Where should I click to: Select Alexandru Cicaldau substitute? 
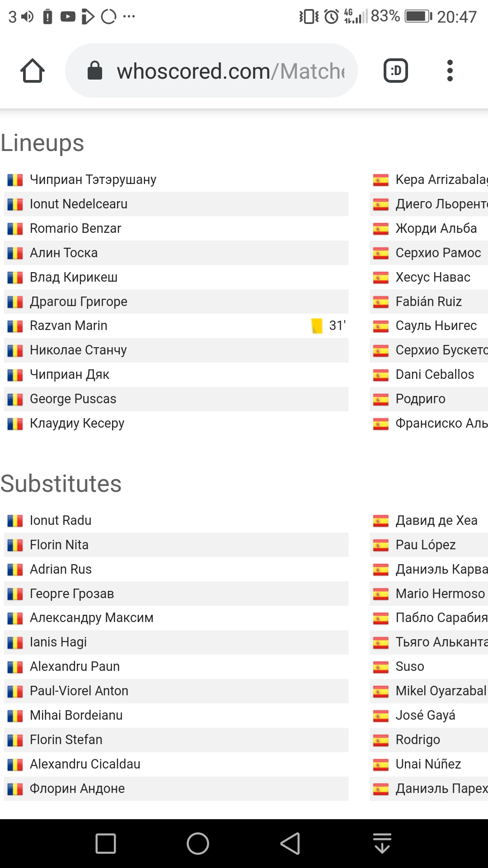85,764
